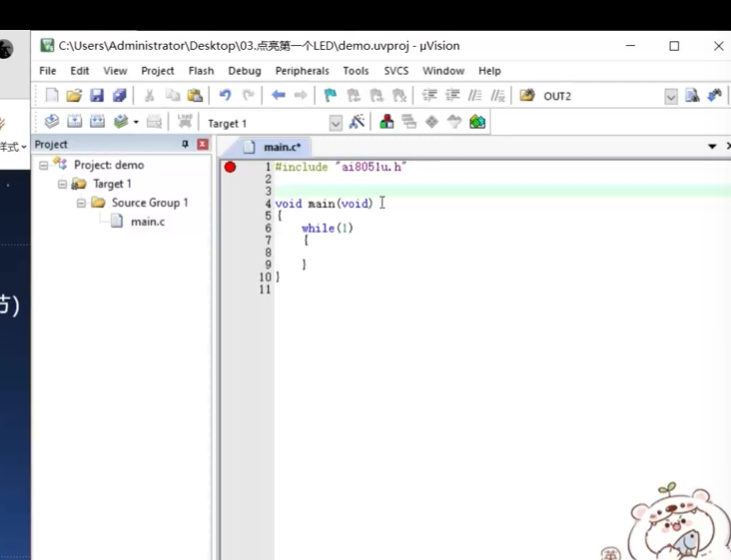The height and width of the screenshot is (560, 731).
Task: Insert a bookmark with the flag icon
Action: click(331, 96)
